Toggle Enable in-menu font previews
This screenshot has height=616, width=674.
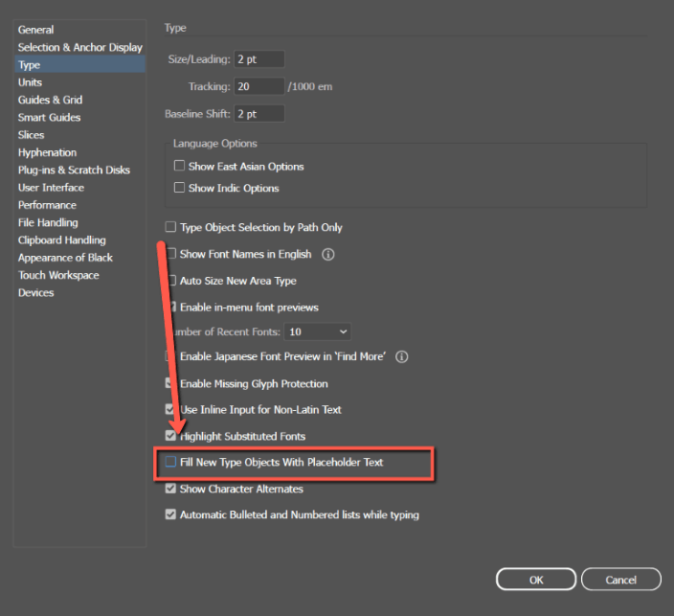[173, 307]
